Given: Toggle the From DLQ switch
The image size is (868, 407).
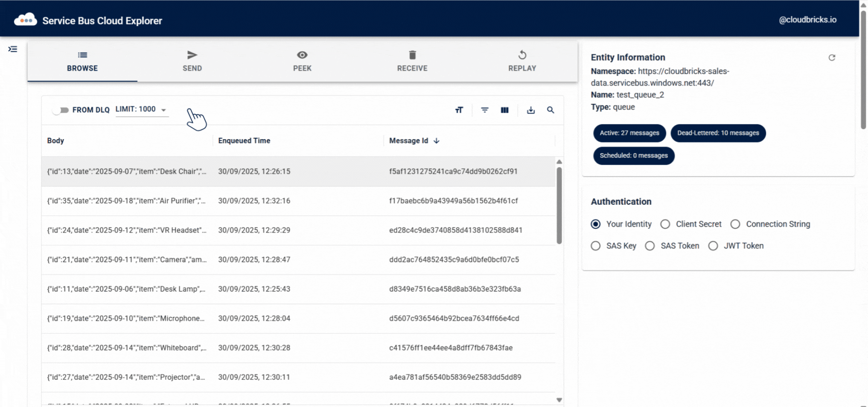Looking at the screenshot, I should click(61, 110).
